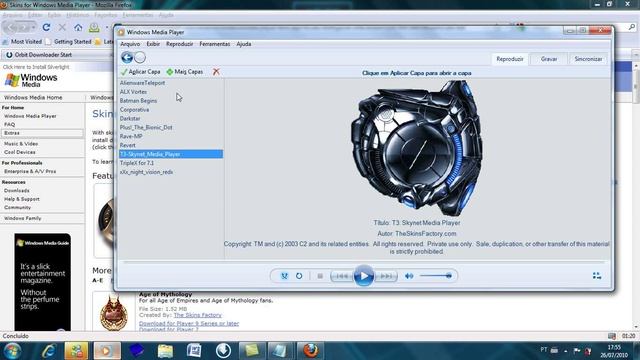Click the Back arrow in Windows Media Player
Viewport: 640px width, 360px height.
point(127,58)
